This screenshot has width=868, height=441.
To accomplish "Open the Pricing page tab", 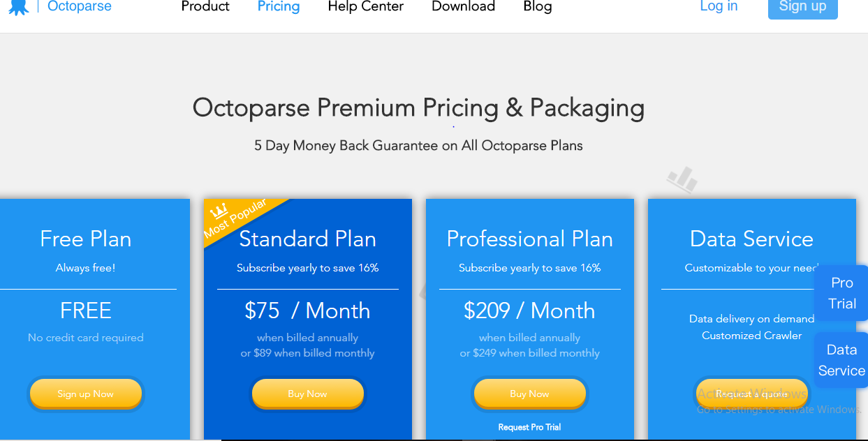I will coord(279,6).
